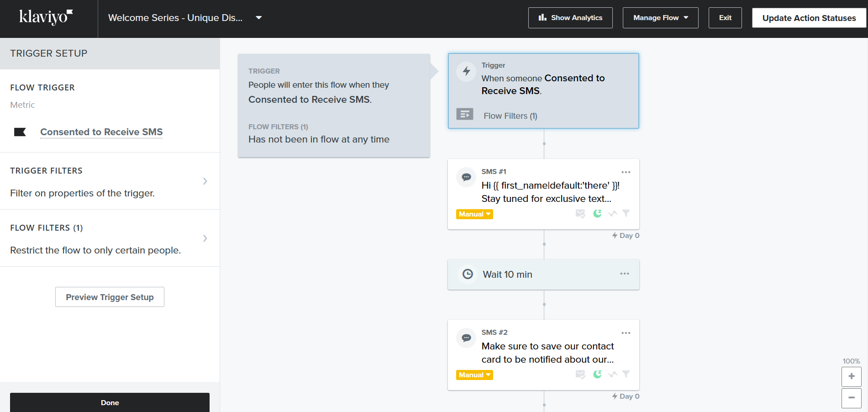This screenshot has height=412, width=868.
Task: Click the Show Analytics button
Action: pos(570,18)
